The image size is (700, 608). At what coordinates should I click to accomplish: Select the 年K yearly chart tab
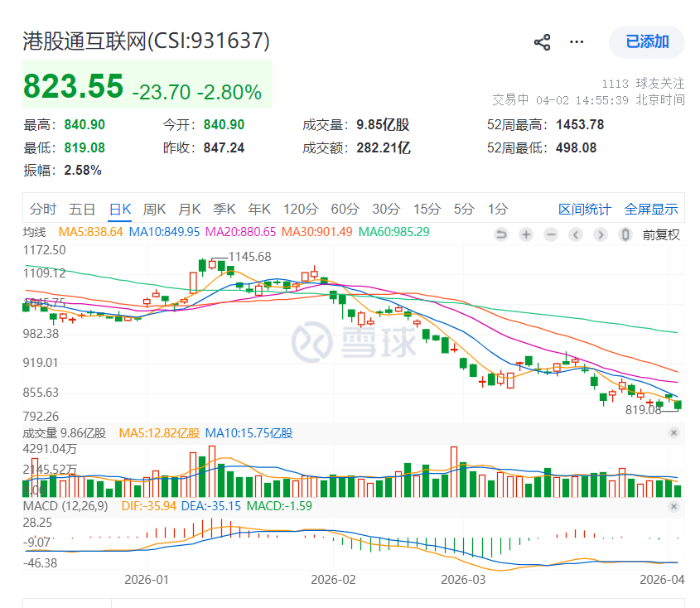[259, 210]
